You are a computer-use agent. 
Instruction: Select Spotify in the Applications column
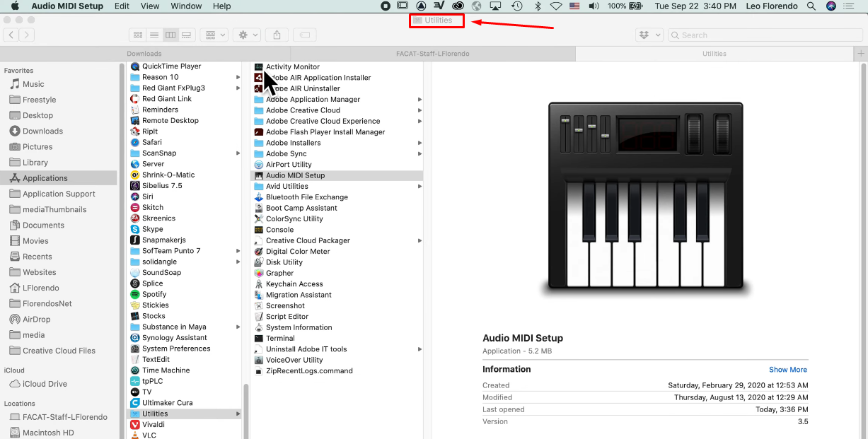click(x=154, y=295)
